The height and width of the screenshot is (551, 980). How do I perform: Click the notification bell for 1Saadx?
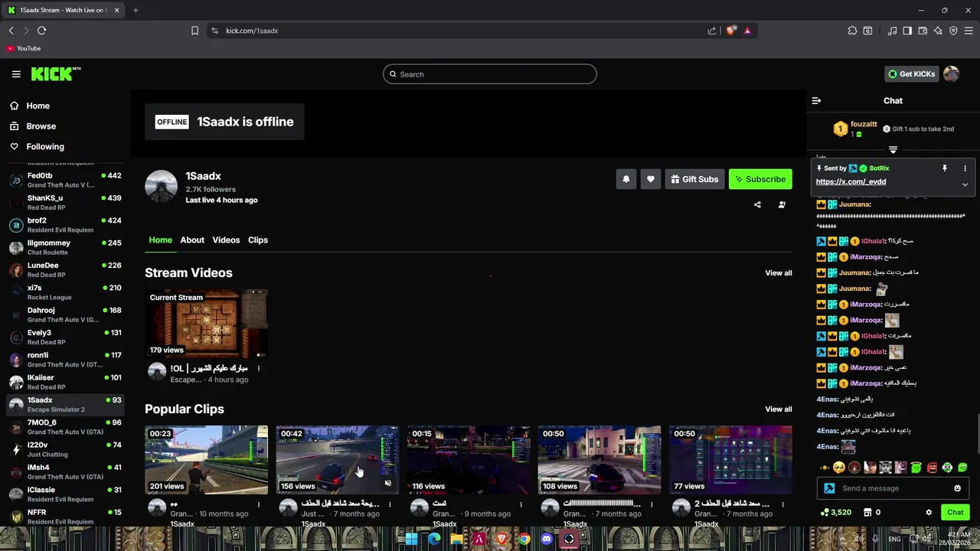[x=626, y=179]
